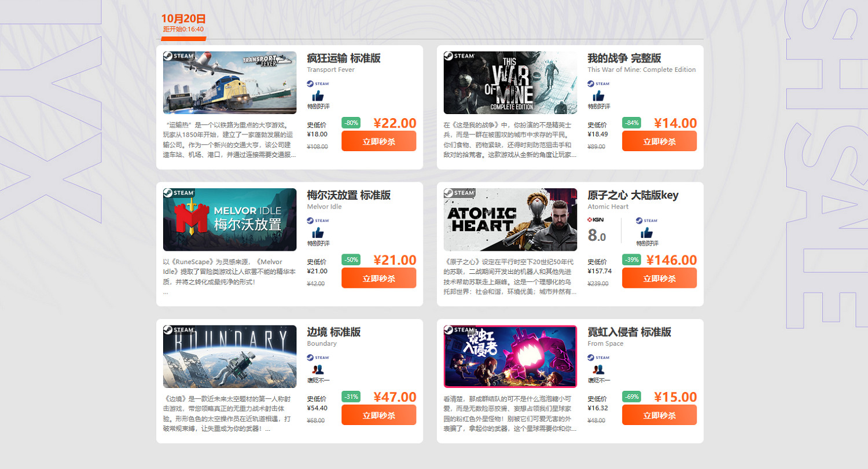
Task: Open the 霓虹入侵者 标准版 title link
Action: pos(629,332)
